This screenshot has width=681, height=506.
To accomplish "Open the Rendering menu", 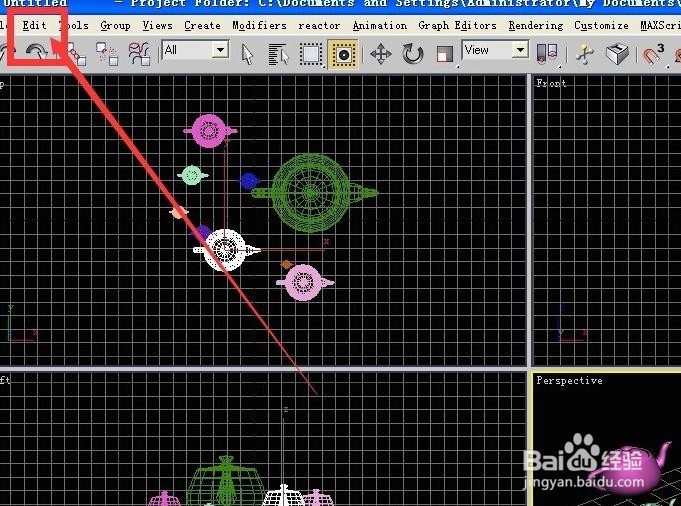I will tap(536, 26).
